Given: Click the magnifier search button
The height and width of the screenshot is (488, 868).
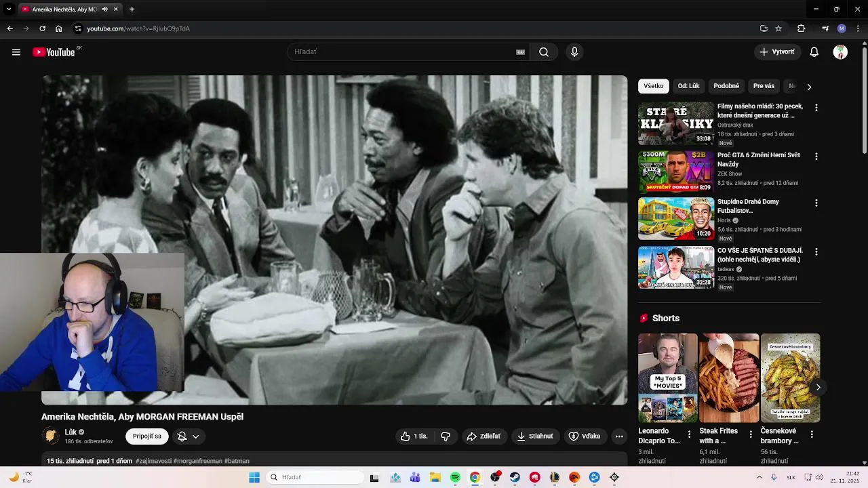Looking at the screenshot, I should pos(544,52).
